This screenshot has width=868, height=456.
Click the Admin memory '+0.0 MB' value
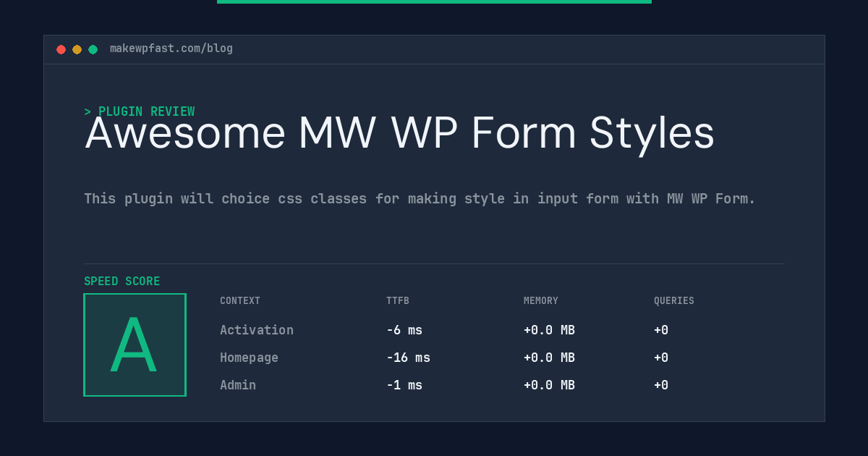click(549, 385)
